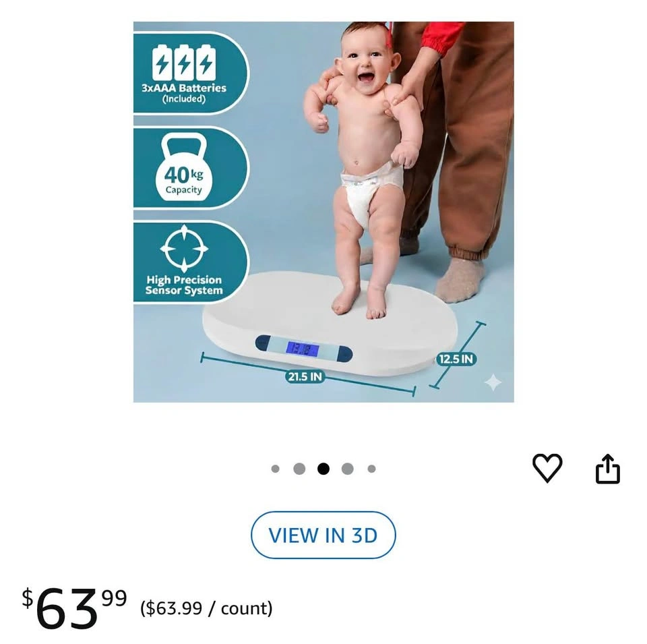Tap the '3xAAA Batteries (Included)' text

tap(183, 93)
